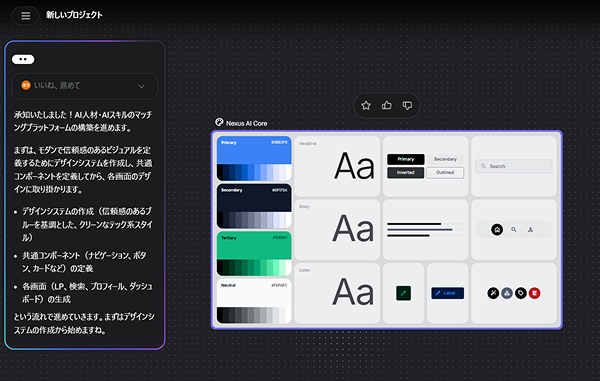This screenshot has height=381, width=600.
Task: Click the red circular icon
Action: (x=535, y=293)
